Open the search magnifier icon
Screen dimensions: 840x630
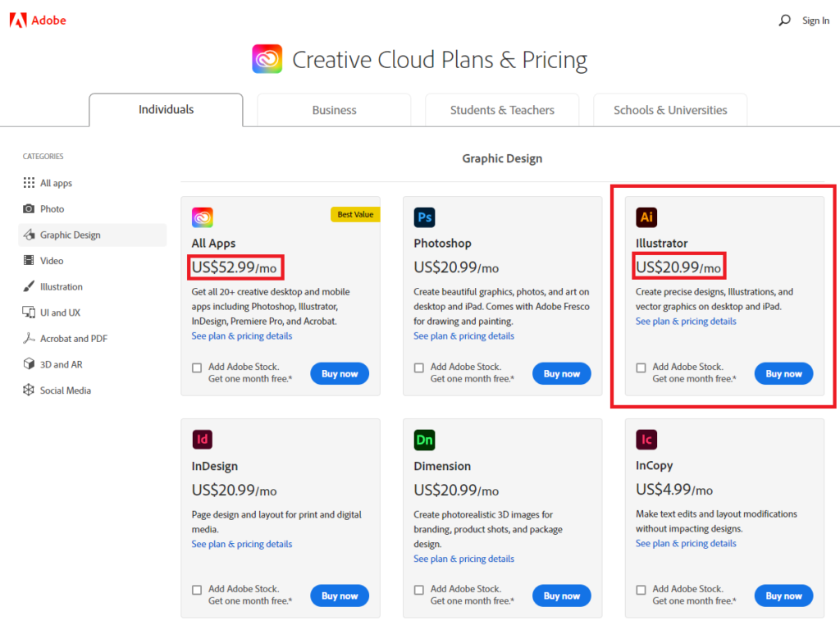tap(784, 21)
